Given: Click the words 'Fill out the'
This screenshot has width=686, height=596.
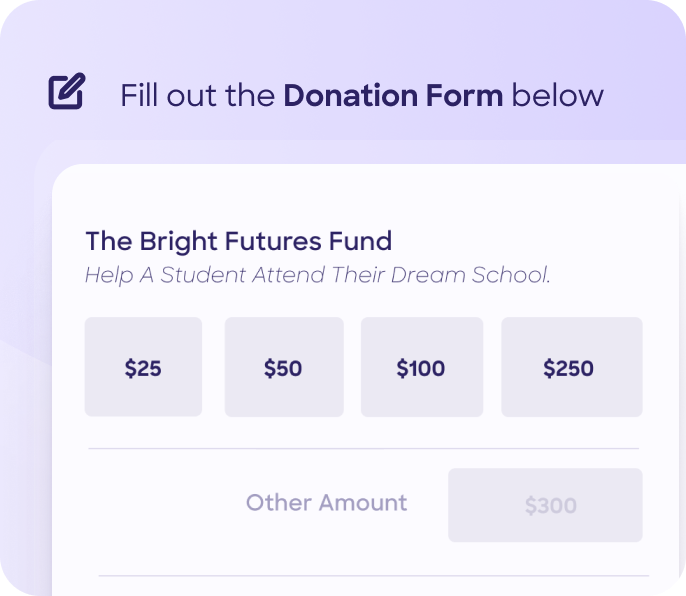Looking at the screenshot, I should click(x=197, y=96).
